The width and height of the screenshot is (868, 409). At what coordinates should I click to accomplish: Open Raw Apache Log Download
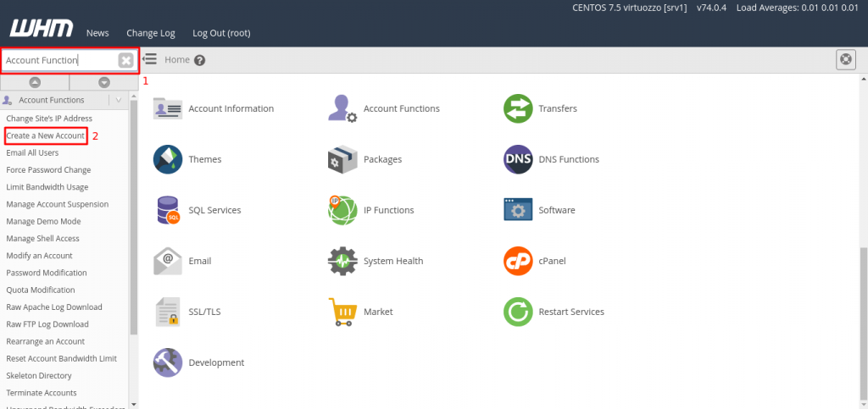pyautogui.click(x=54, y=307)
